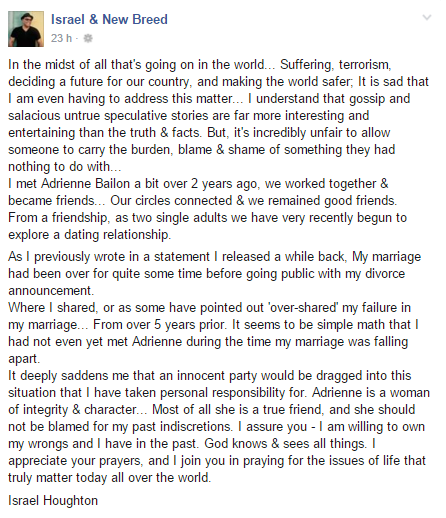Screen dimensions: 446x518
Task: Expand the post options chevron menu
Action: coord(427,17)
